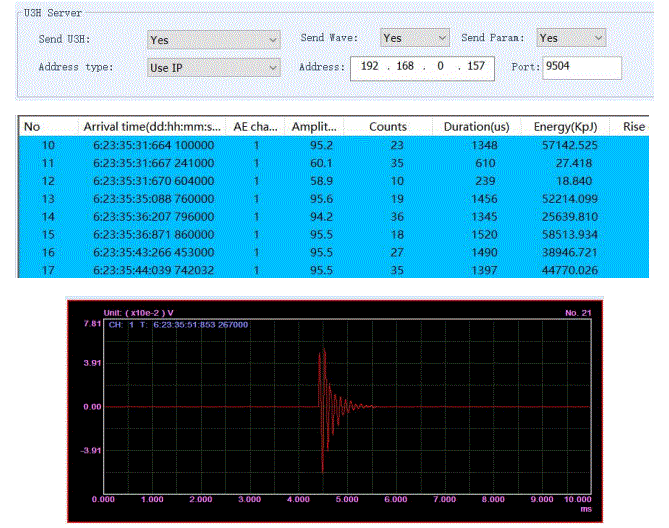Image resolution: width=669 pixels, height=528 pixels.
Task: Click the Rise column header
Action: tap(630, 127)
